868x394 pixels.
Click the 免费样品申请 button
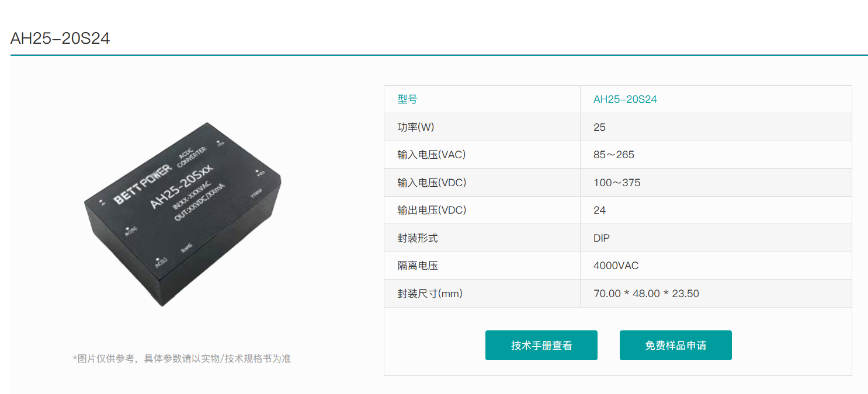point(675,345)
